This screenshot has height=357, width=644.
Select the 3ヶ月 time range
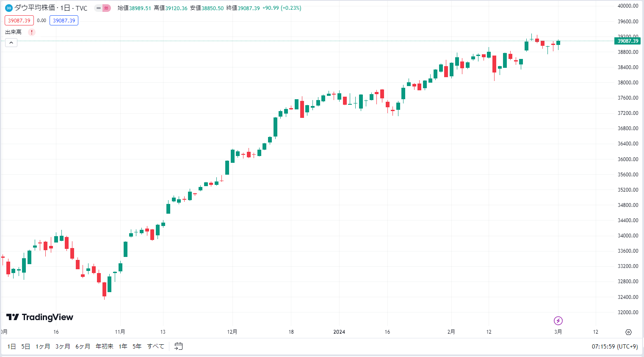pyautogui.click(x=63, y=346)
